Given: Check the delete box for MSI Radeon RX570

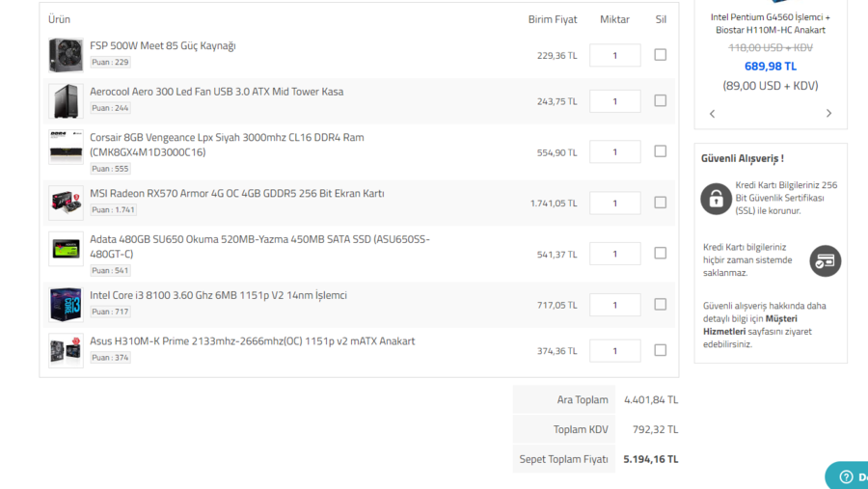Looking at the screenshot, I should [x=660, y=203].
